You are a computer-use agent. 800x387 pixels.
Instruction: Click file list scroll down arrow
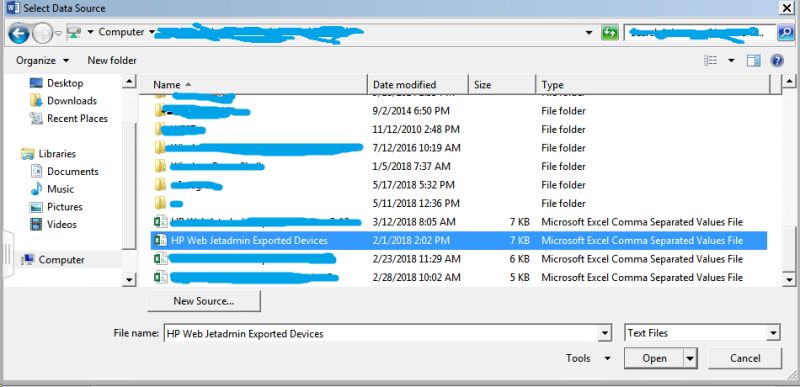789,279
